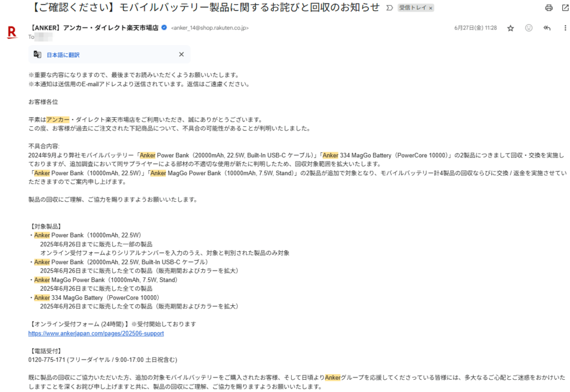Viewport: 570px width, 392px height.
Task: Click the highlighted word 'アンカー' in the greeting
Action: 58,120
